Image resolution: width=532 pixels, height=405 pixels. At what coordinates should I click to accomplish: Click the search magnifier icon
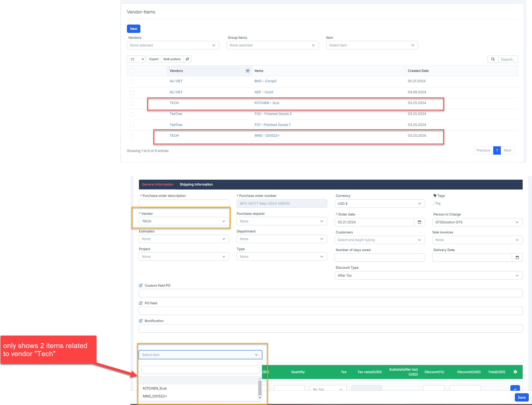pyautogui.click(x=493, y=59)
